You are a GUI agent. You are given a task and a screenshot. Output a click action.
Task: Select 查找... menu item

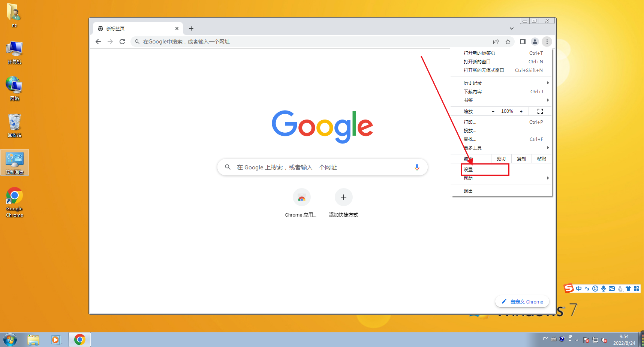pyautogui.click(x=501, y=139)
